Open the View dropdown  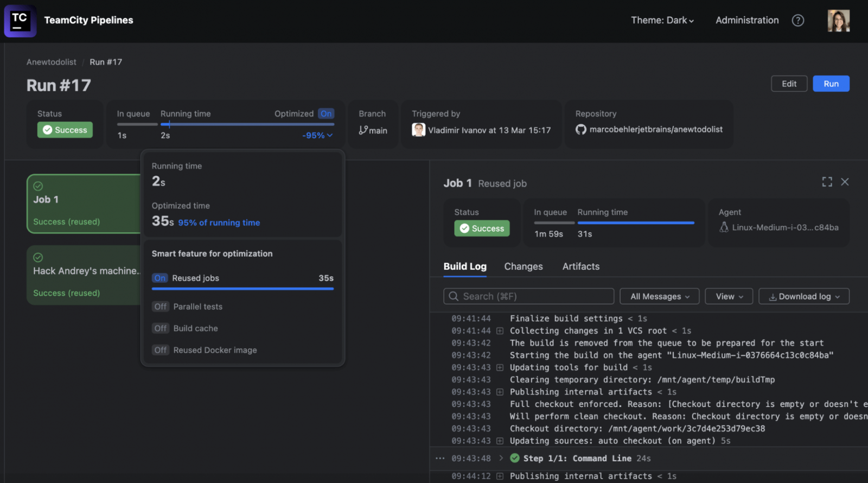pyautogui.click(x=729, y=296)
